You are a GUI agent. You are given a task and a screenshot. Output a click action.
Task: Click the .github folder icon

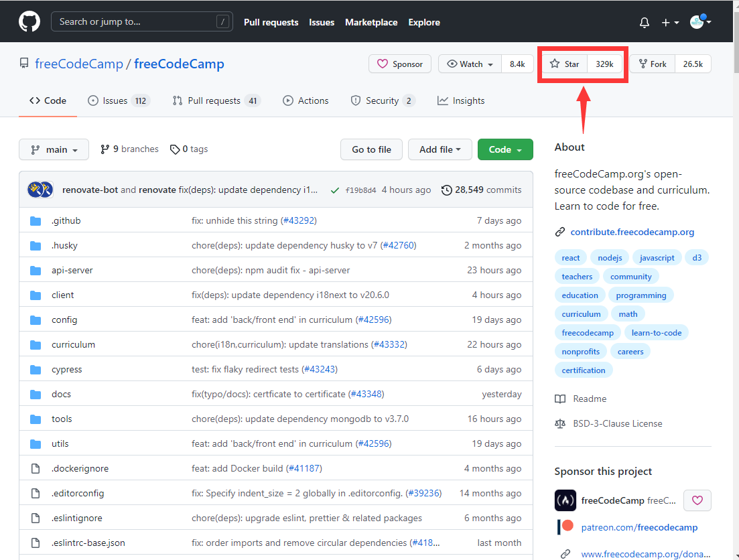36,220
